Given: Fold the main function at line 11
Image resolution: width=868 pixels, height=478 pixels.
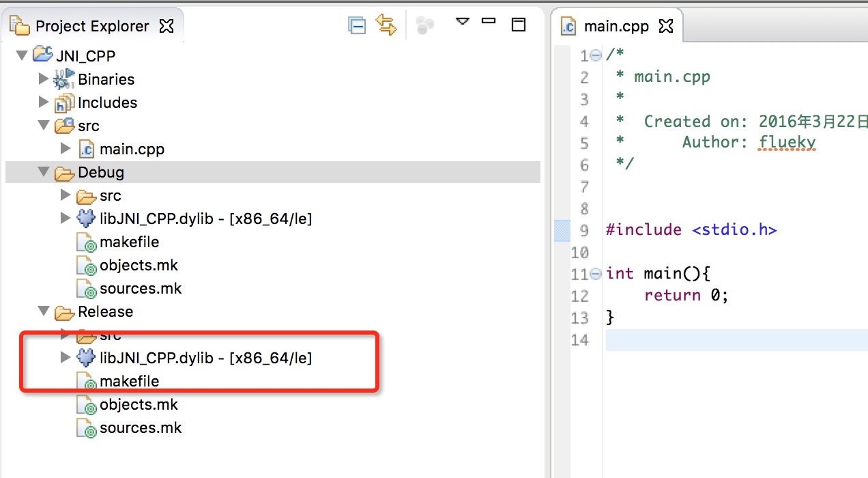Looking at the screenshot, I should (596, 274).
